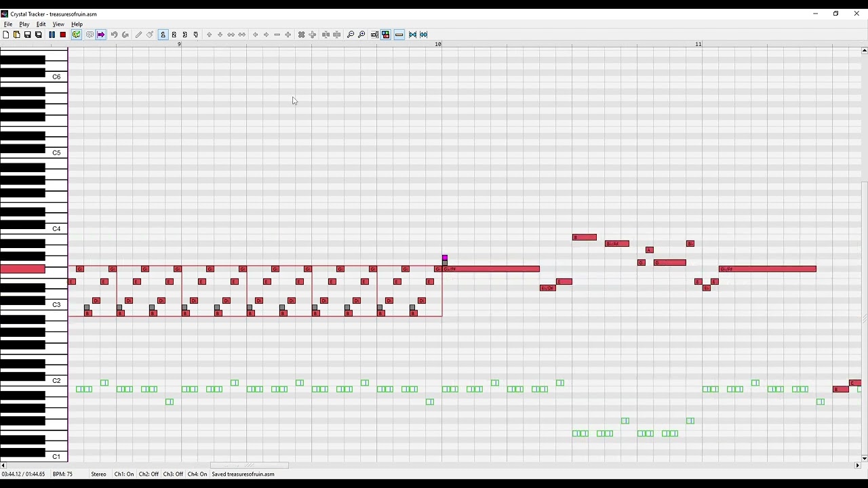The height and width of the screenshot is (488, 868).
Task: Click the horizontal scrollbar right arrow
Action: coord(857,466)
